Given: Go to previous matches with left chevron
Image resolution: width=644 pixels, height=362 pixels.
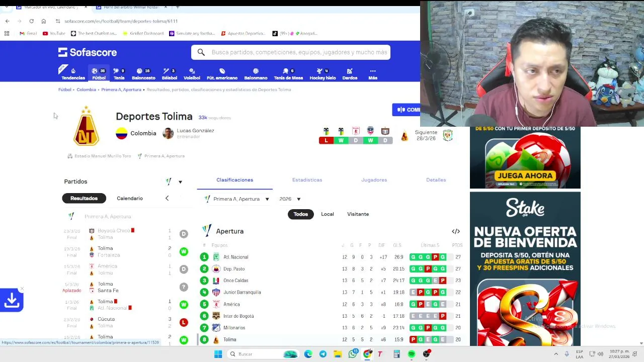Looking at the screenshot, I should 167,198.
